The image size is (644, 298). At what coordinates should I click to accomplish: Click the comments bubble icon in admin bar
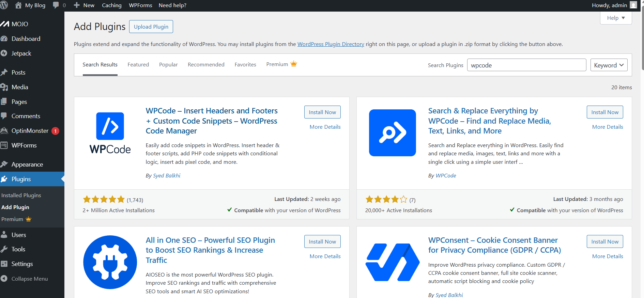56,5
